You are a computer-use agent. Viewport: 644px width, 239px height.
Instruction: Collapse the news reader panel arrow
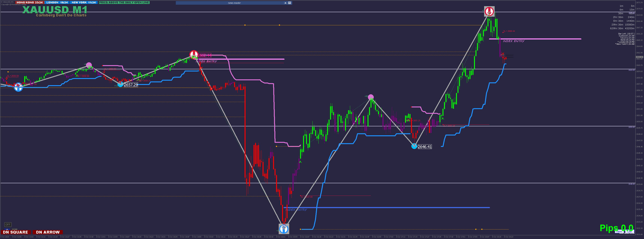click(x=285, y=3)
